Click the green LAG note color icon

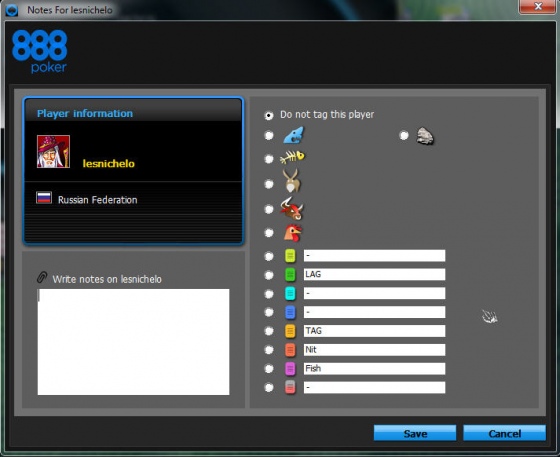pyautogui.click(x=290, y=275)
